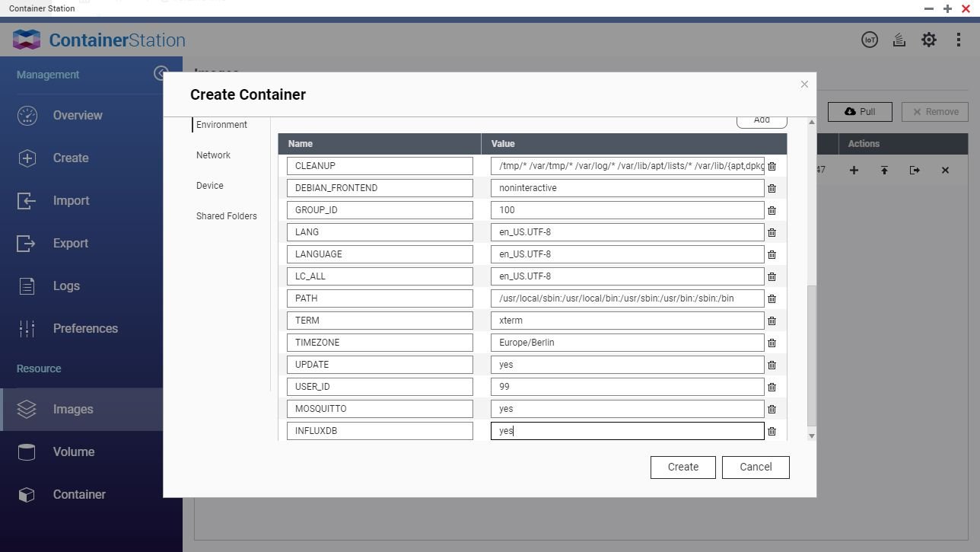
Task: Switch to the Network settings tab
Action: (x=213, y=155)
